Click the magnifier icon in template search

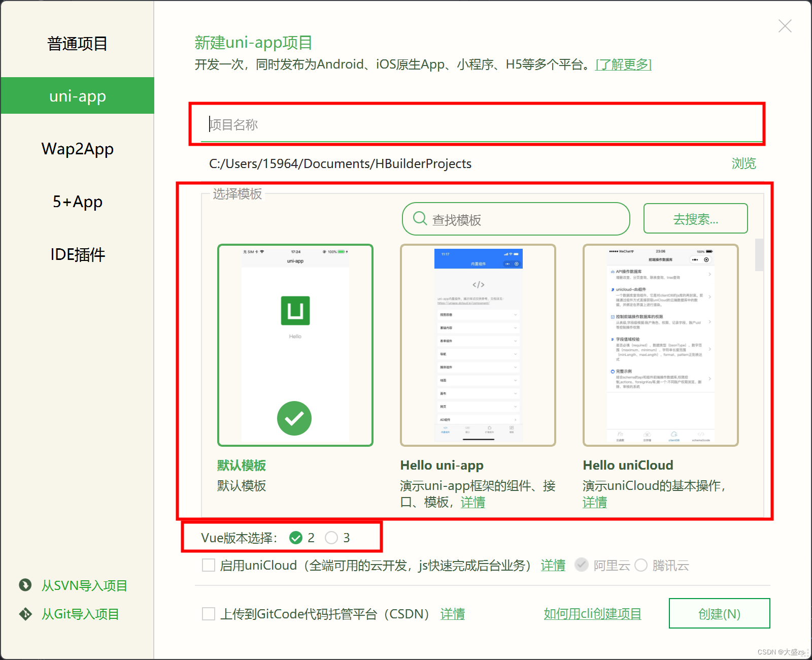pos(420,218)
